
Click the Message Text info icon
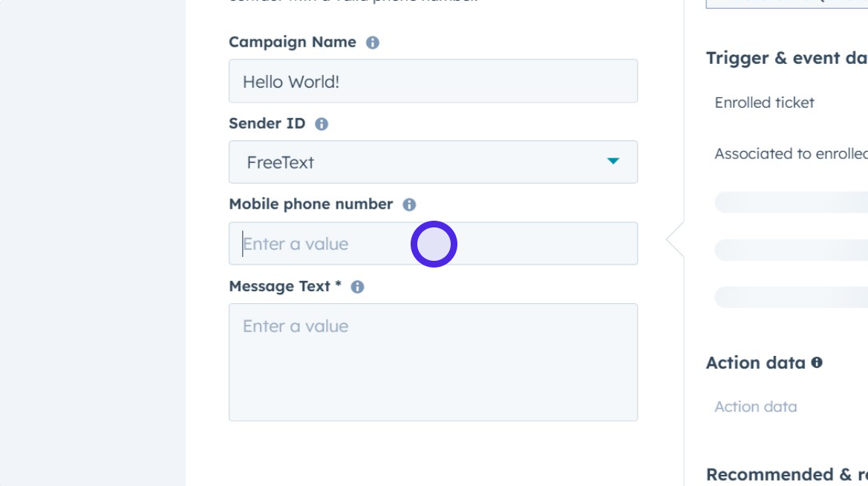[x=358, y=287]
